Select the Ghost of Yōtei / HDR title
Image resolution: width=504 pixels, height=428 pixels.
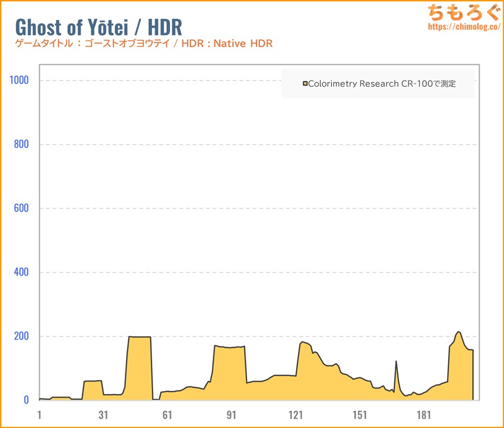tap(98, 27)
